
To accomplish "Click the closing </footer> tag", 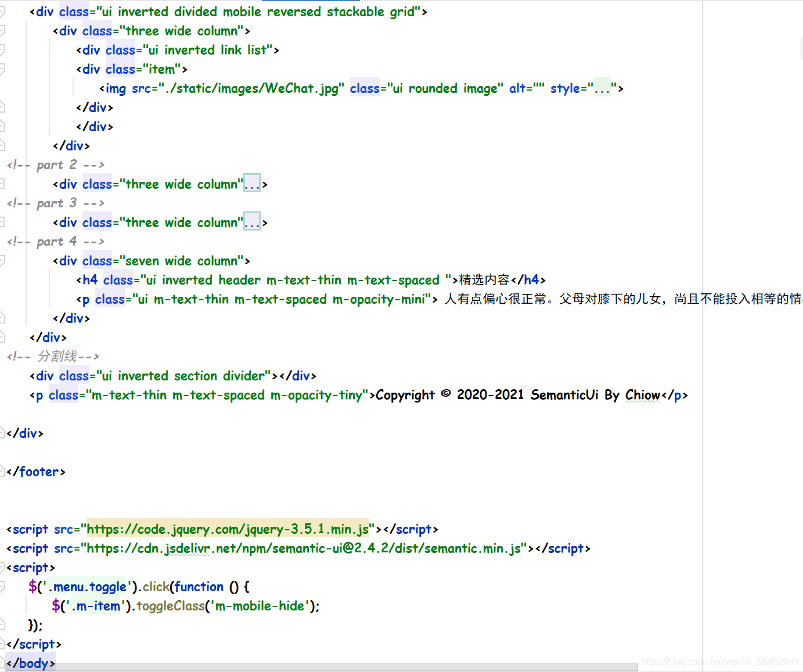I will 36,472.
